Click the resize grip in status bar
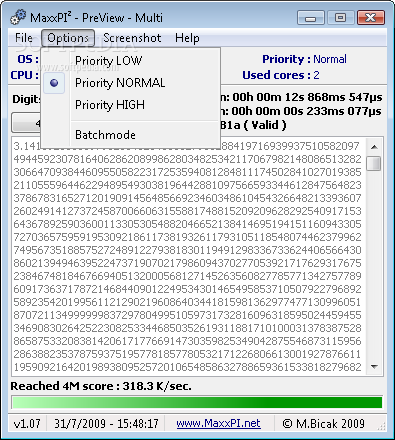Image resolution: width=395 pixels, height=440 pixels. tap(381, 426)
